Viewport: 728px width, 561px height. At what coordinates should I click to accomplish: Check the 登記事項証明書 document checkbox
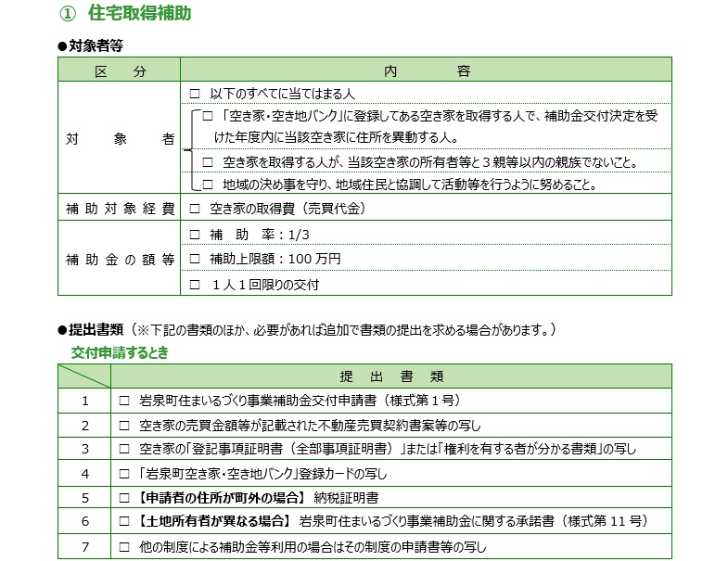[x=124, y=450]
